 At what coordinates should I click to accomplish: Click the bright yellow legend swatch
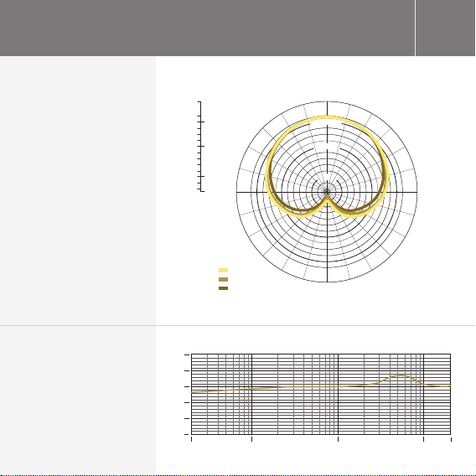click(223, 270)
